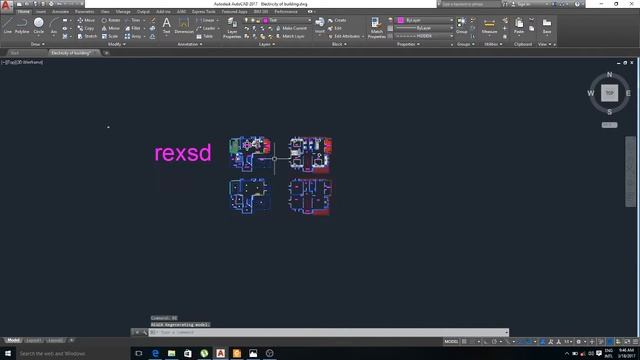The width and height of the screenshot is (640, 360).
Task: Expand the Annotation panel
Action: 190,44
